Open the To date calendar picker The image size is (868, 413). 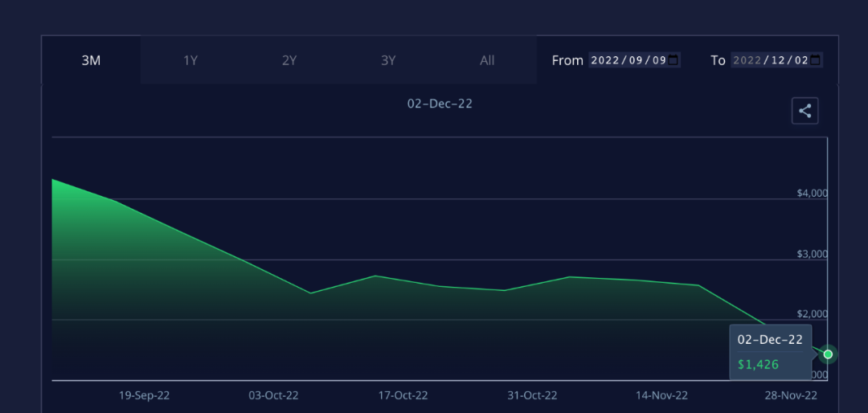pyautogui.click(x=815, y=60)
